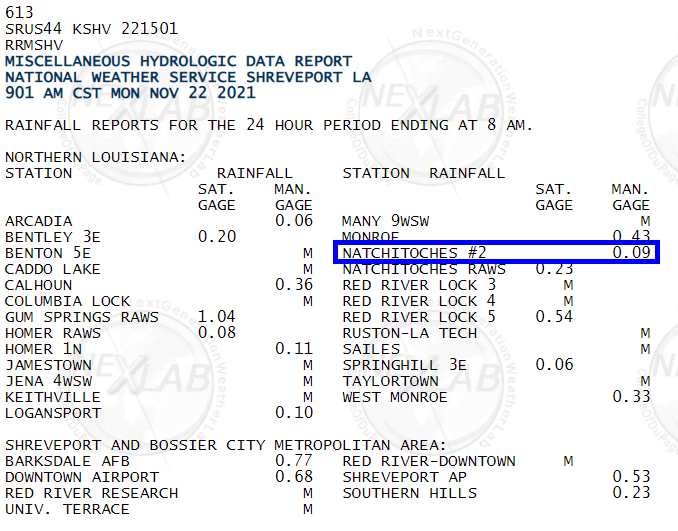The image size is (678, 531).
Task: Click the 'MISCELLANEOUS HYDROLOGIC DATA REPORT' heading
Action: click(179, 61)
